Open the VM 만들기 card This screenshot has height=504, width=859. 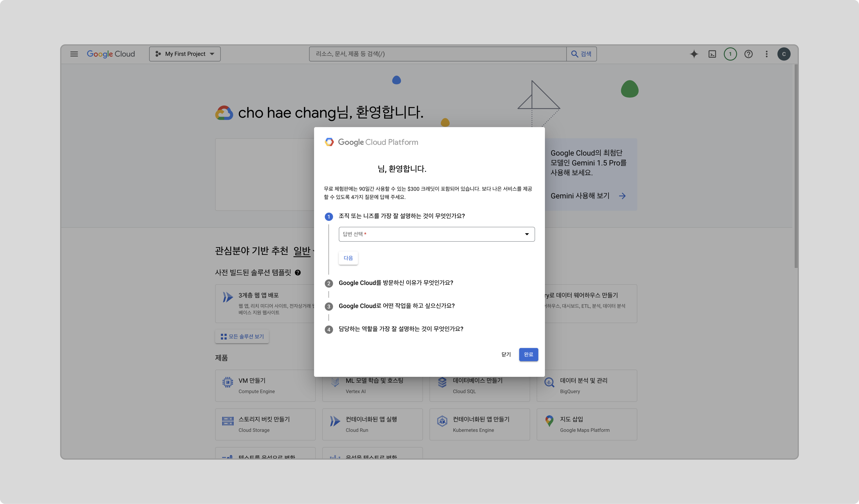click(x=265, y=386)
